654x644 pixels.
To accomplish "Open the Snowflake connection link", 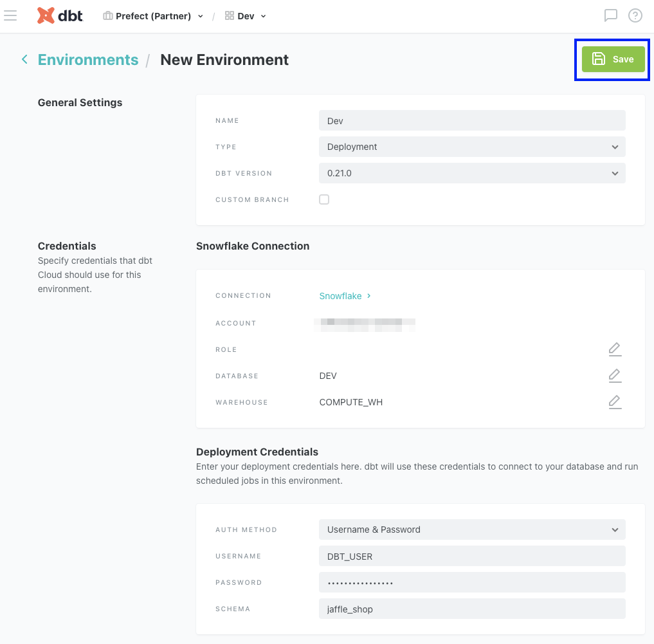I will pyautogui.click(x=345, y=296).
